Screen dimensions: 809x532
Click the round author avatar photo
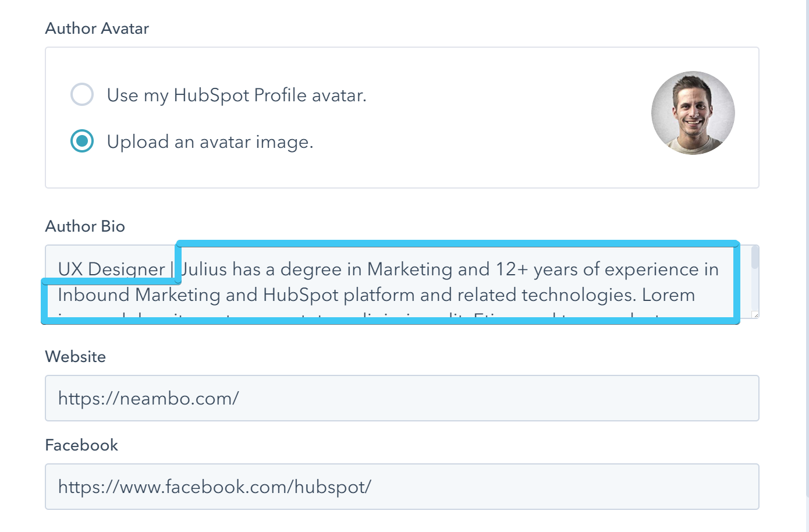(x=693, y=113)
